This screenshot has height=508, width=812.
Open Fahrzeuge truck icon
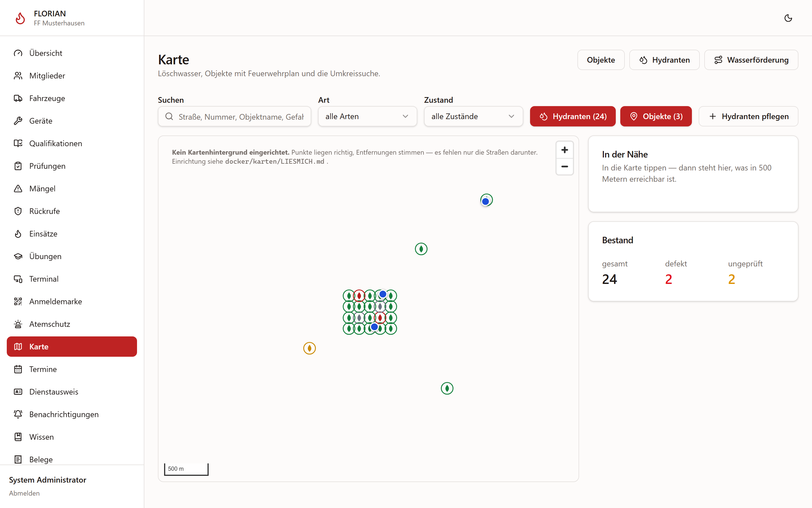click(x=18, y=98)
